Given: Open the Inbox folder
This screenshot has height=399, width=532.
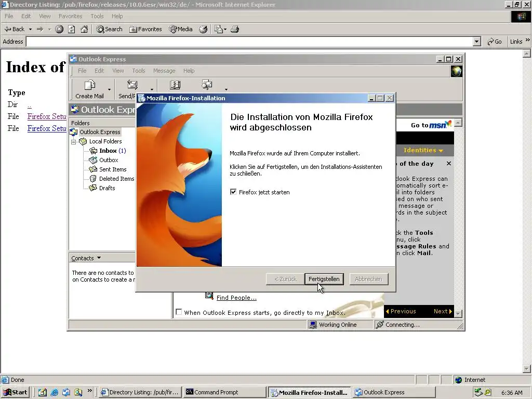Looking at the screenshot, I should [x=108, y=151].
